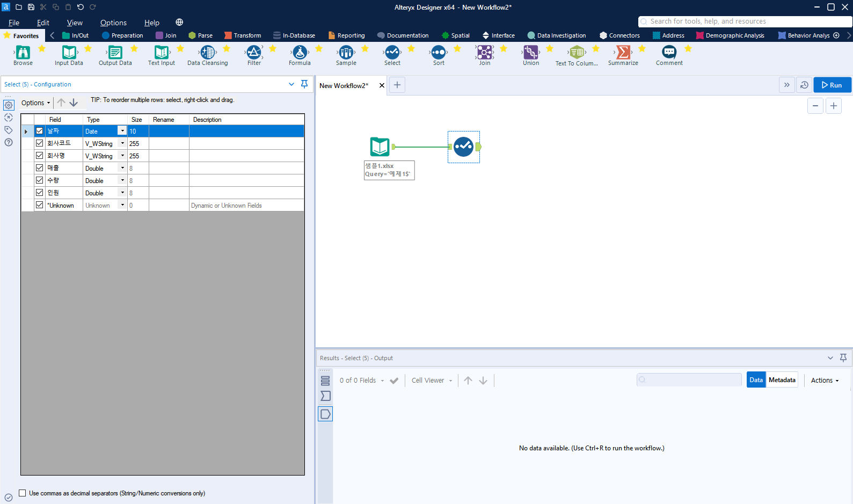Image resolution: width=853 pixels, height=504 pixels.
Task: Uncheck the 날짜 field checkbox
Action: pyautogui.click(x=40, y=131)
